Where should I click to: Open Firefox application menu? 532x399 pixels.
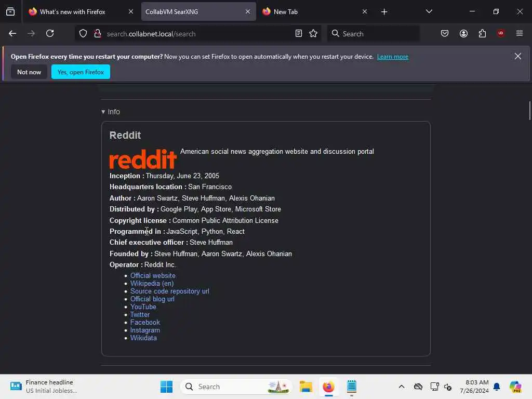520,33
